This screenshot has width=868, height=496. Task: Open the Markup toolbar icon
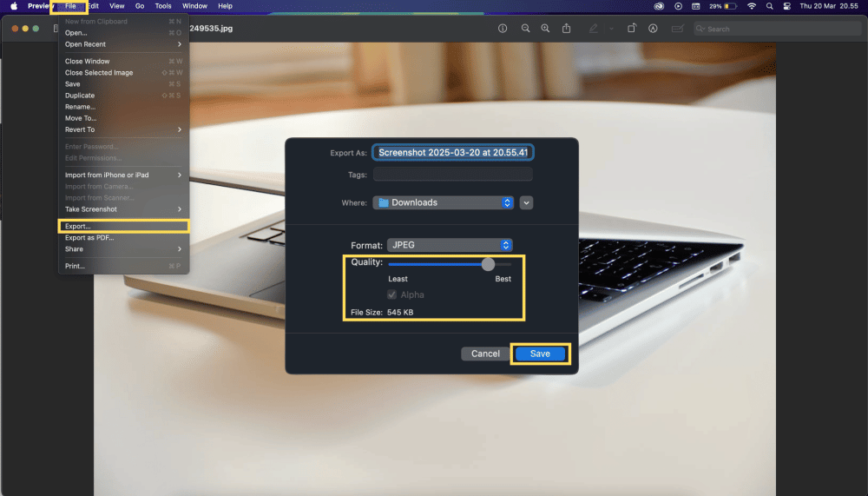tap(653, 29)
